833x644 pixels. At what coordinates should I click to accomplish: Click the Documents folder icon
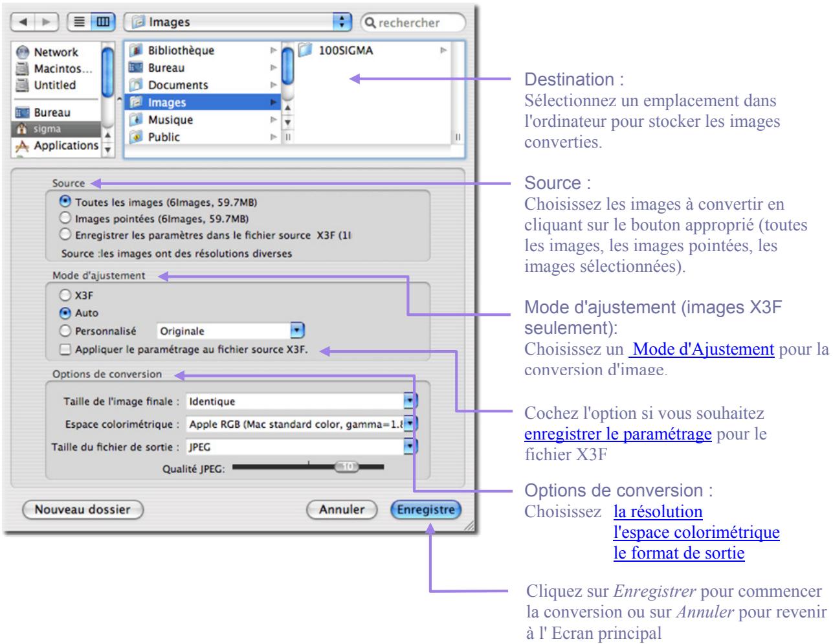click(x=135, y=85)
